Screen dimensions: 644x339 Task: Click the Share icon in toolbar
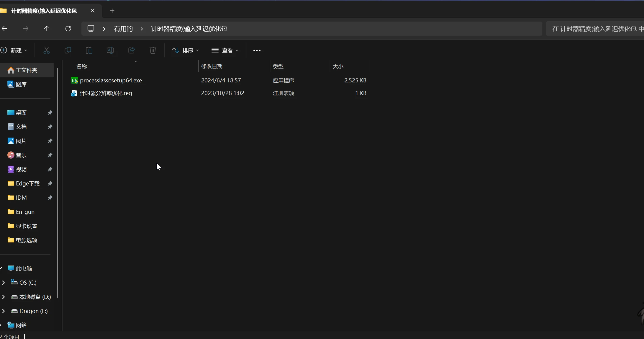[132, 50]
